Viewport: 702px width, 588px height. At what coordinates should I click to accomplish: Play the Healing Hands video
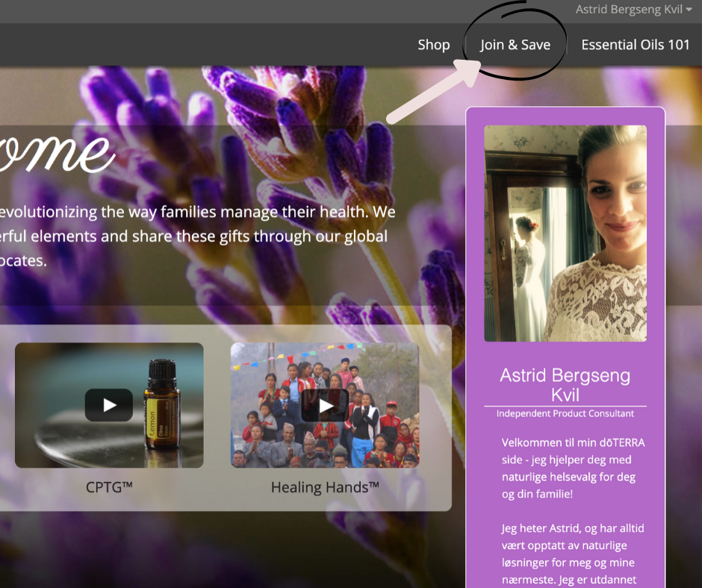pos(325,405)
